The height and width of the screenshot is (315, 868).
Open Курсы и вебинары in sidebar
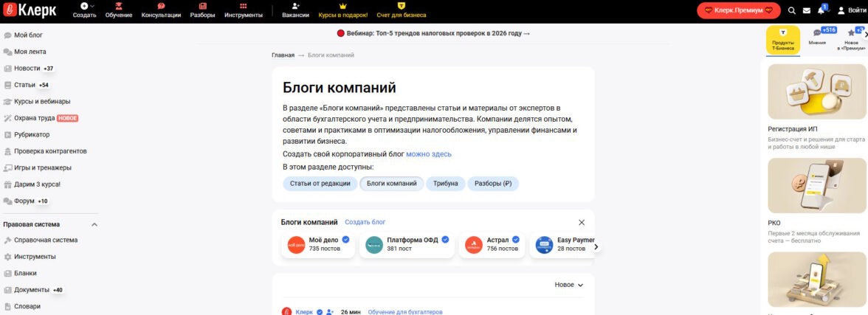click(x=37, y=101)
